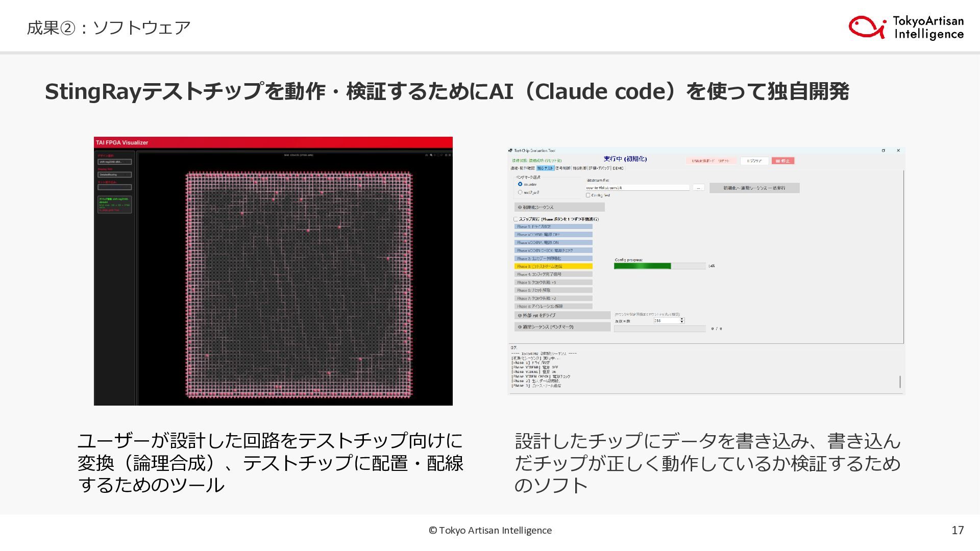Screen dimensions: 980x551
Task: Click the Phase VDDEN CHECK button
Action: click(x=553, y=251)
